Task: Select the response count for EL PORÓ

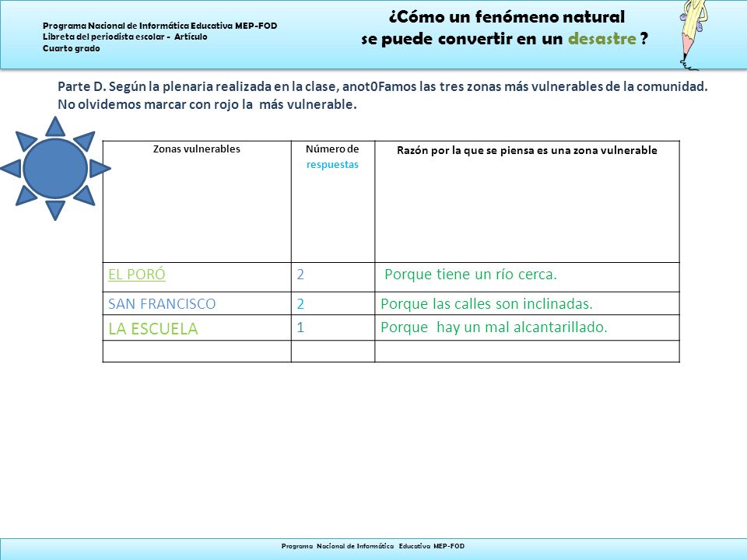Action: (x=300, y=275)
